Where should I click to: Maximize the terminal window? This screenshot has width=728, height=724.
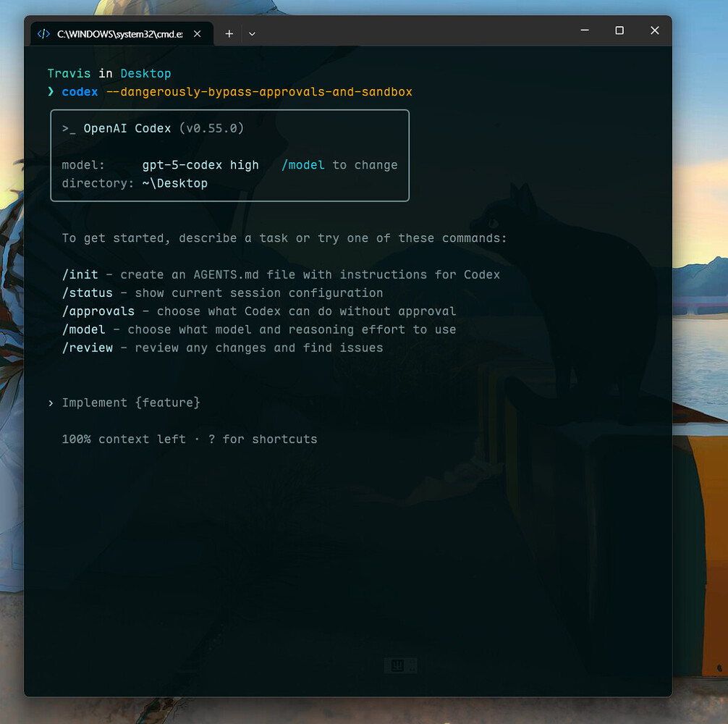tap(619, 30)
